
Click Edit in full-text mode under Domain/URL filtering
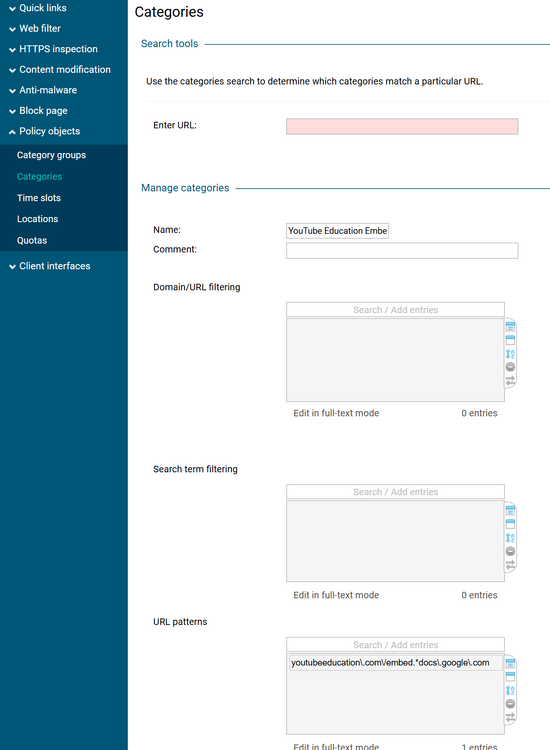336,413
